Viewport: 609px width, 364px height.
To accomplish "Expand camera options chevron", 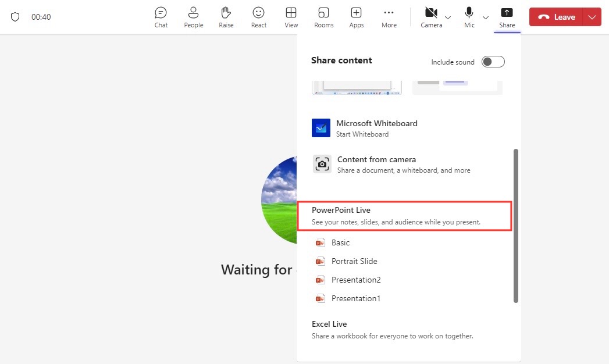I will coord(448,17).
